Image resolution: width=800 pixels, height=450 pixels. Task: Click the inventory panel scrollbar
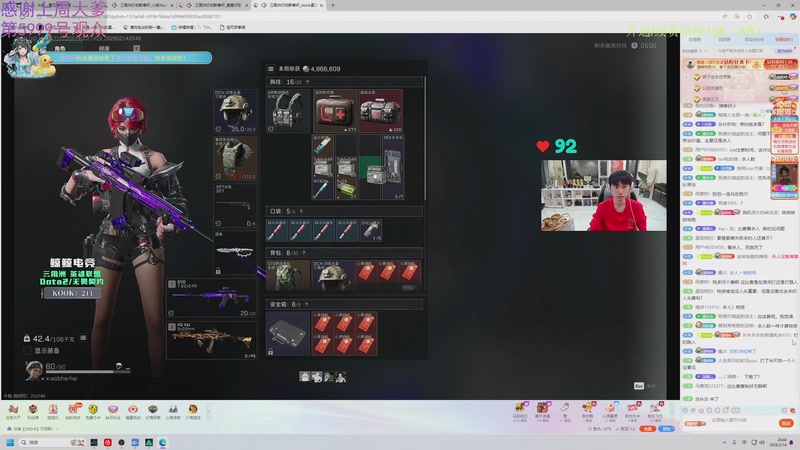coord(424,138)
